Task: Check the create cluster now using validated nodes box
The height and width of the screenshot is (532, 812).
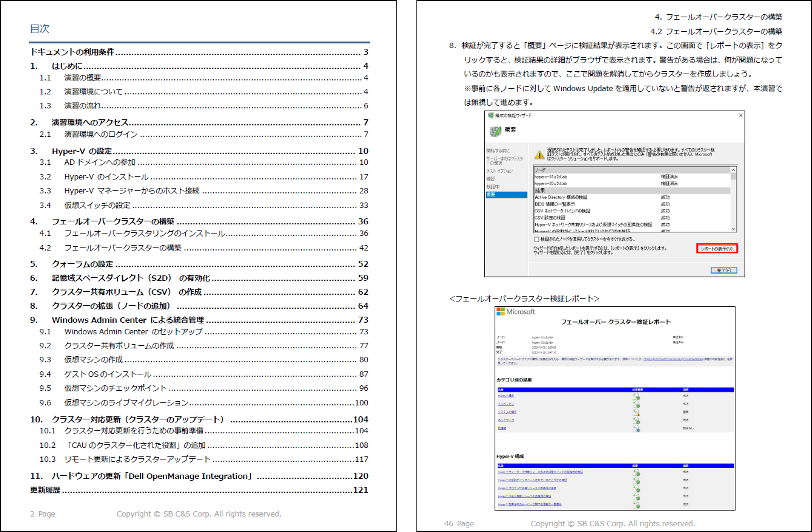Action: click(x=536, y=239)
